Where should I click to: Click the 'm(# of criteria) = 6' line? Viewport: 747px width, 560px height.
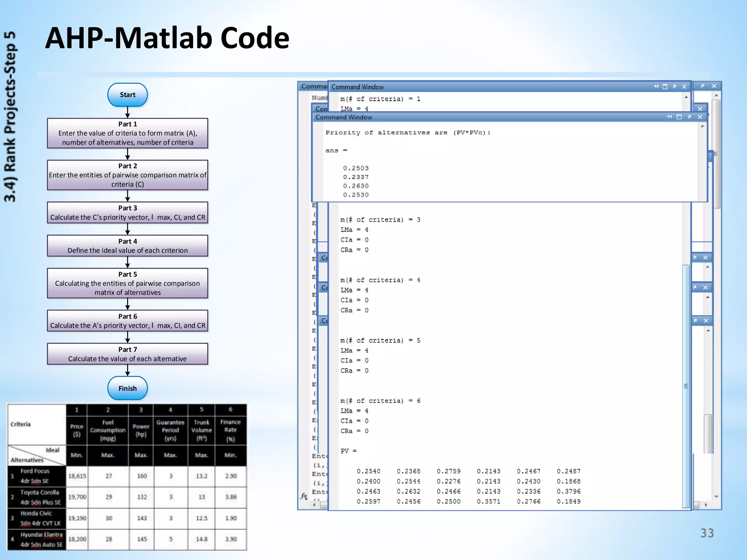click(x=380, y=401)
